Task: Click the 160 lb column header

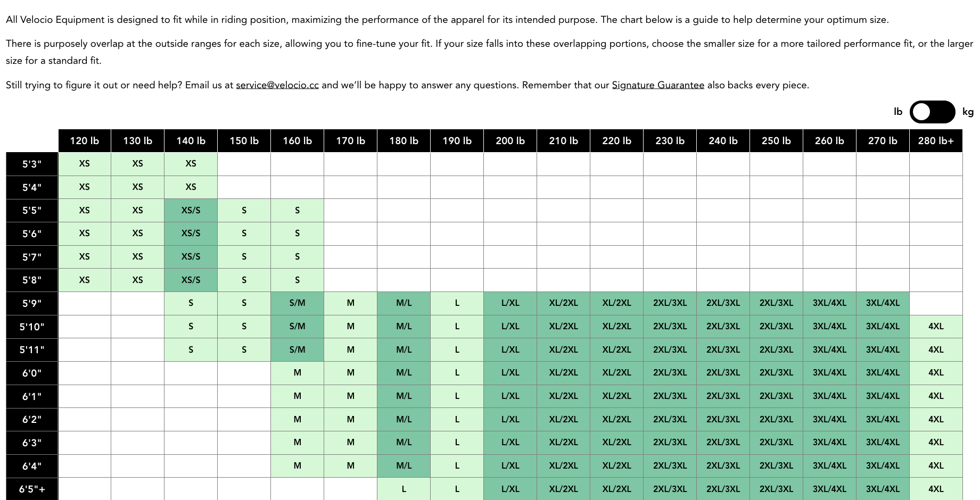Action: (x=297, y=141)
